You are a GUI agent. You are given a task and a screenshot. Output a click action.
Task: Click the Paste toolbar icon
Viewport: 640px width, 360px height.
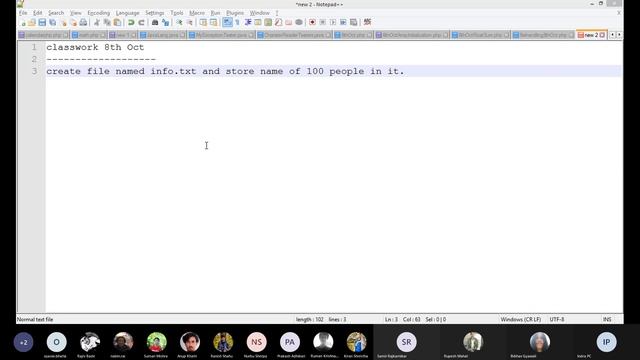point(117,22)
